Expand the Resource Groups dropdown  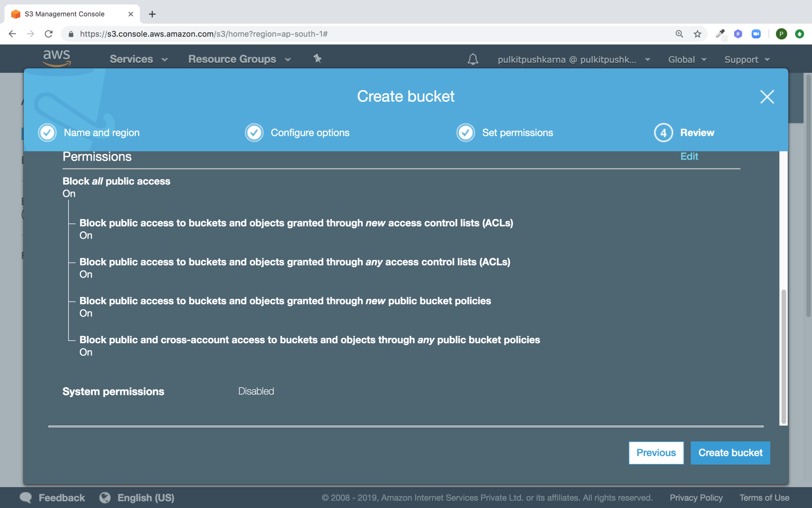tap(239, 59)
